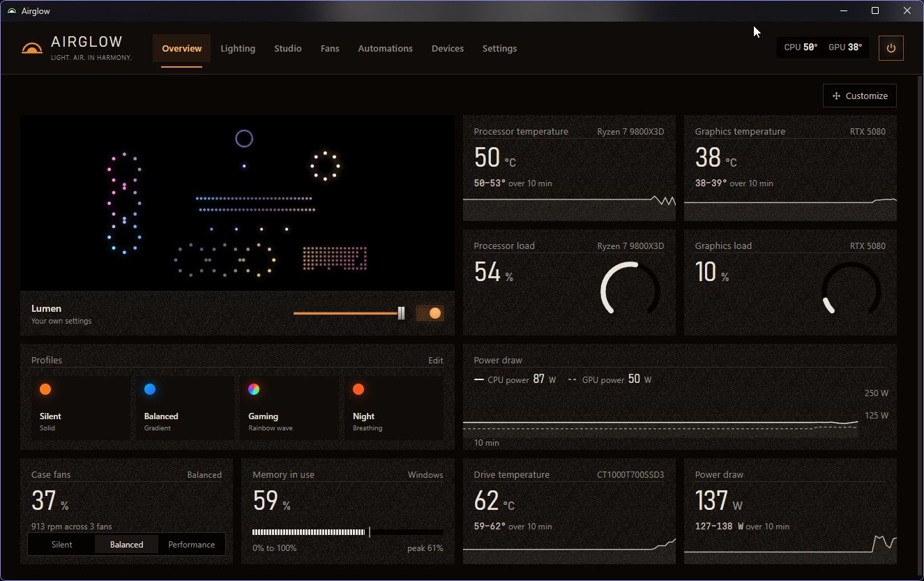Viewport: 924px width, 581px height.
Task: Click the CPU 50° header readout
Action: pyautogui.click(x=801, y=47)
